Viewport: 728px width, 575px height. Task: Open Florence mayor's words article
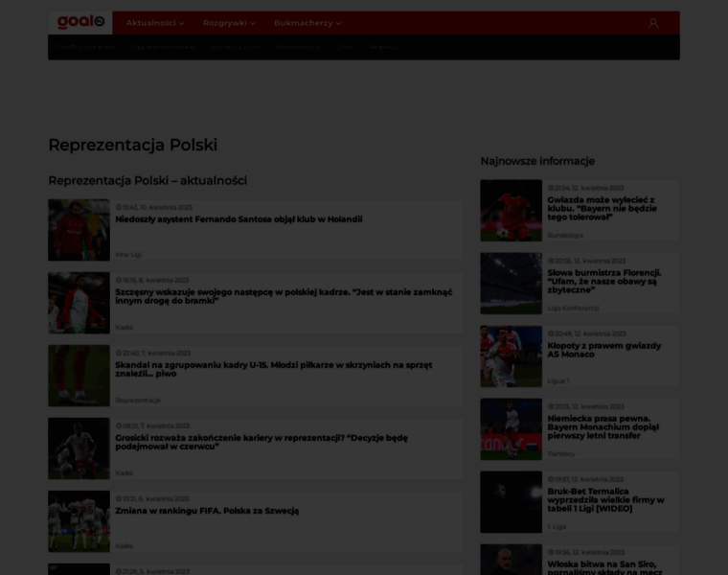point(604,282)
